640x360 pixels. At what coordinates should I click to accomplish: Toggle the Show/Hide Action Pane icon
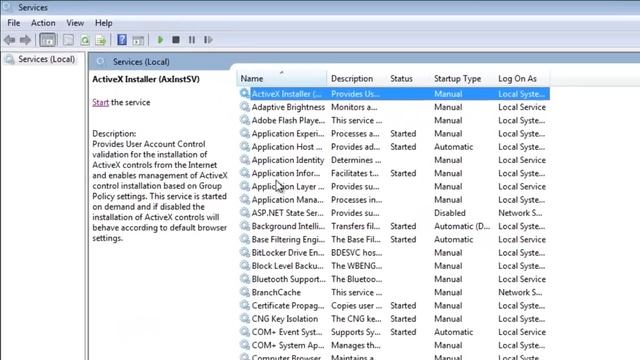click(138, 40)
